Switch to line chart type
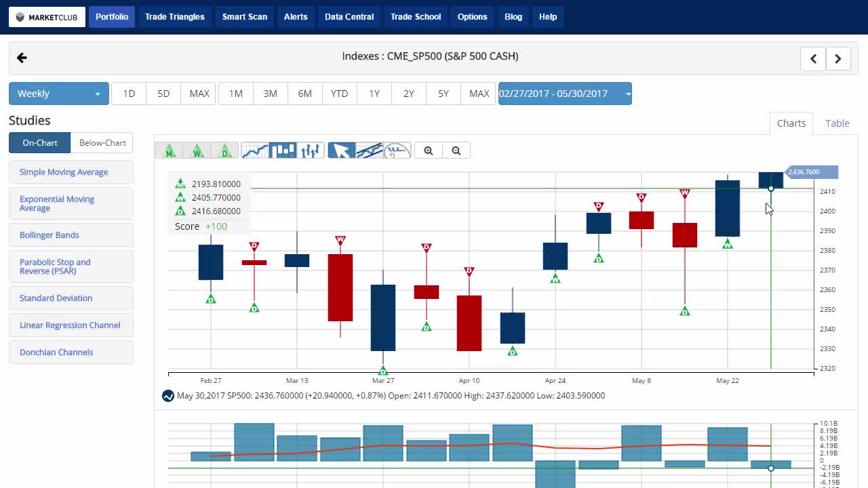The width and height of the screenshot is (868, 488). (x=255, y=150)
